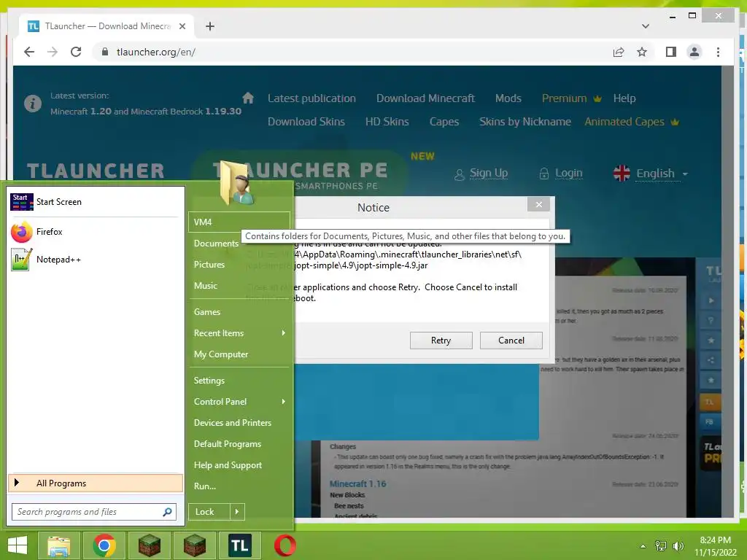
Task: Open the VM4 user folder
Action: pos(239,222)
